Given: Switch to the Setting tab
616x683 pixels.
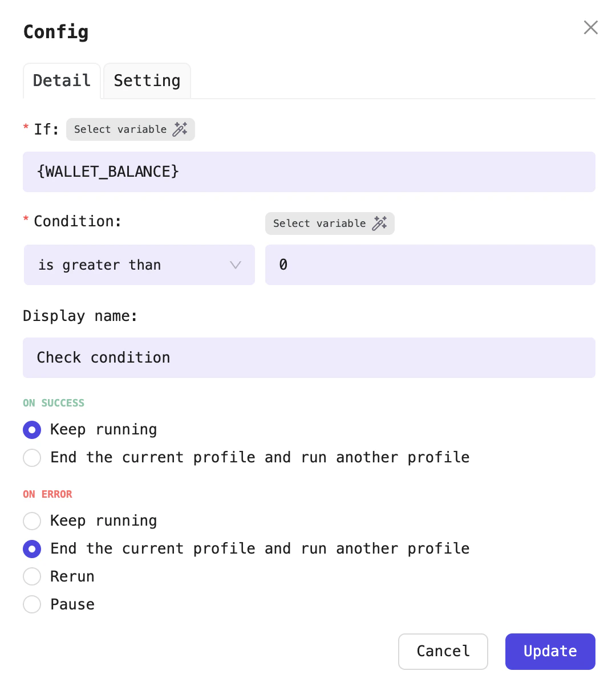Looking at the screenshot, I should [147, 80].
